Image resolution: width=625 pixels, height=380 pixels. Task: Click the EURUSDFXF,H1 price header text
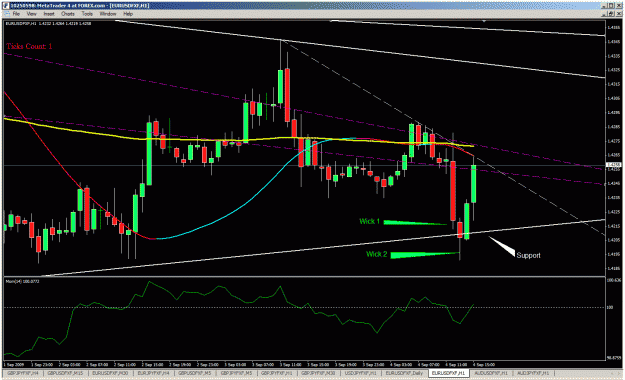(x=48, y=24)
